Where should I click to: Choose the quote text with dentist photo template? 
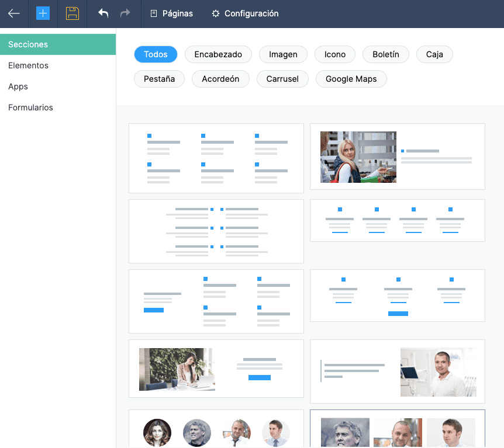point(398,371)
